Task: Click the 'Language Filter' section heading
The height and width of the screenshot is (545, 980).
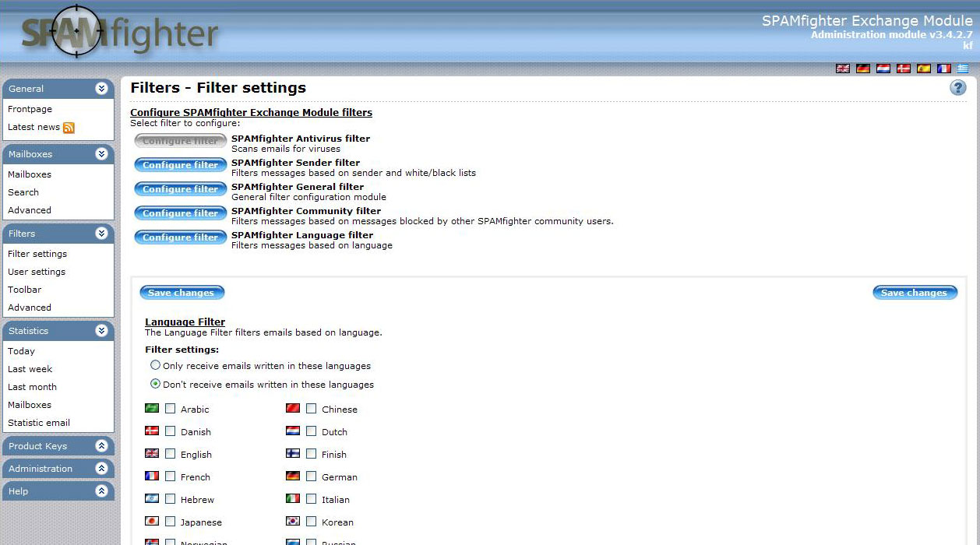Action: 185,322
